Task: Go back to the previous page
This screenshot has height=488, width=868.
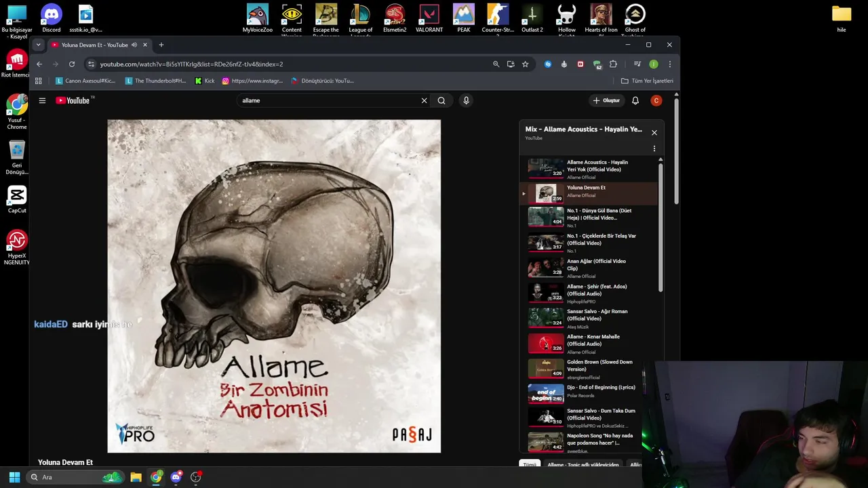Action: [x=39, y=64]
